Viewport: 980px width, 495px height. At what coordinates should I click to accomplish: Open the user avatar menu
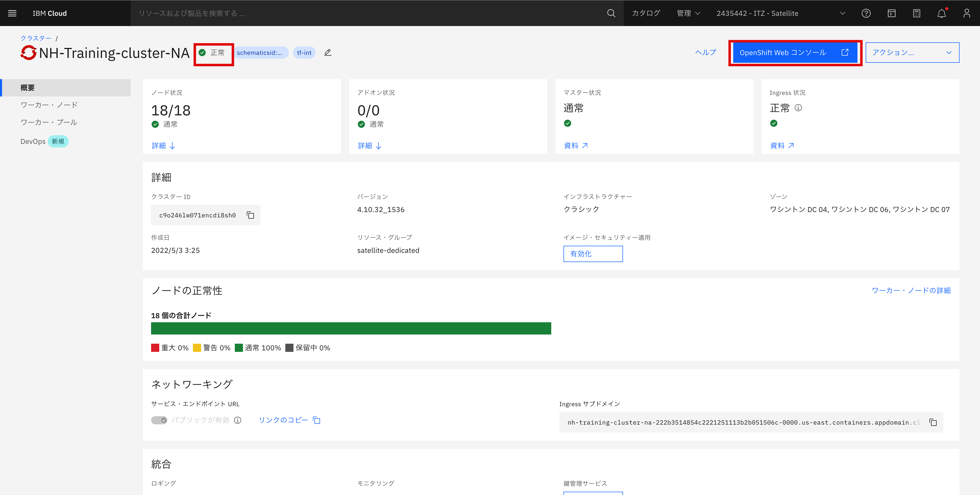coord(967,13)
